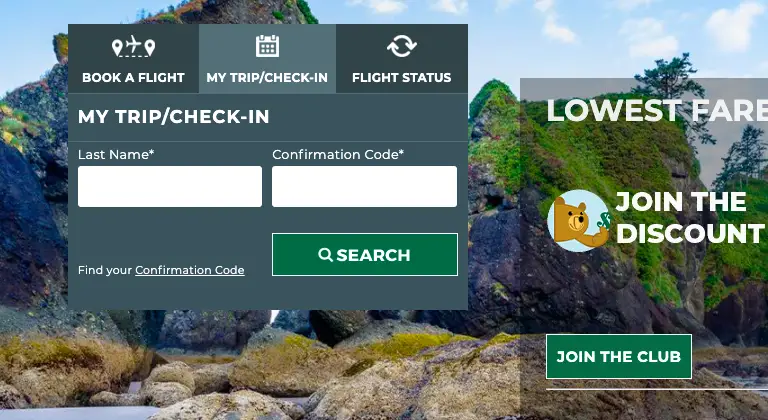Switch to the BOOK A FLIGHT tab
This screenshot has width=768, height=420.
133,59
